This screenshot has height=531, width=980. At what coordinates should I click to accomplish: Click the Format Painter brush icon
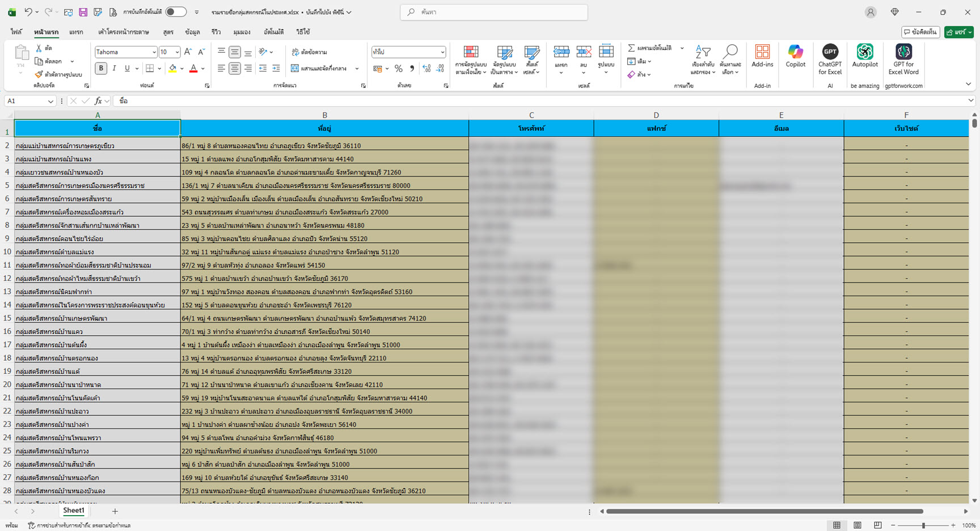pos(39,74)
